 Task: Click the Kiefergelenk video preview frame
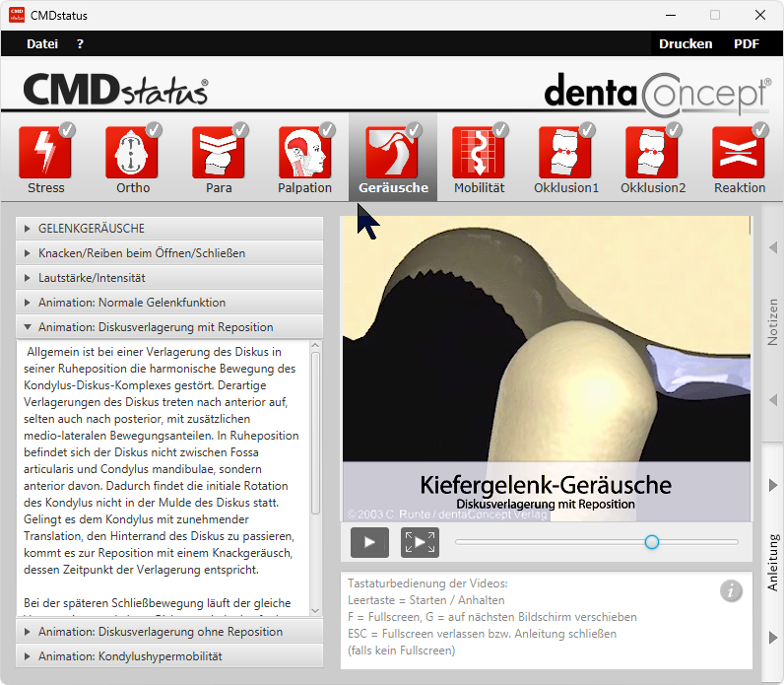click(x=546, y=369)
